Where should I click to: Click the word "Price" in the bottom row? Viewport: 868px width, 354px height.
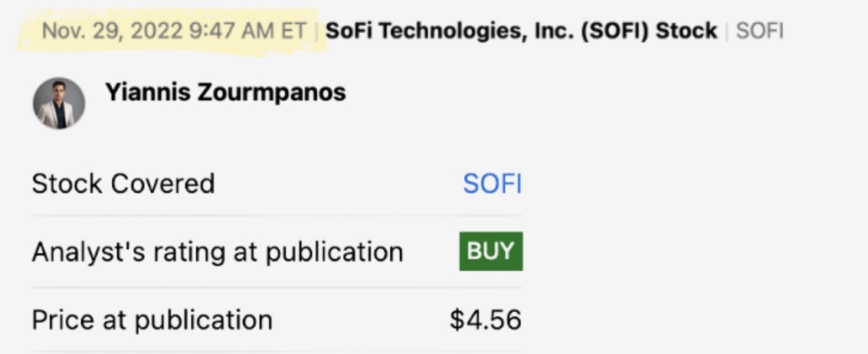tap(64, 319)
